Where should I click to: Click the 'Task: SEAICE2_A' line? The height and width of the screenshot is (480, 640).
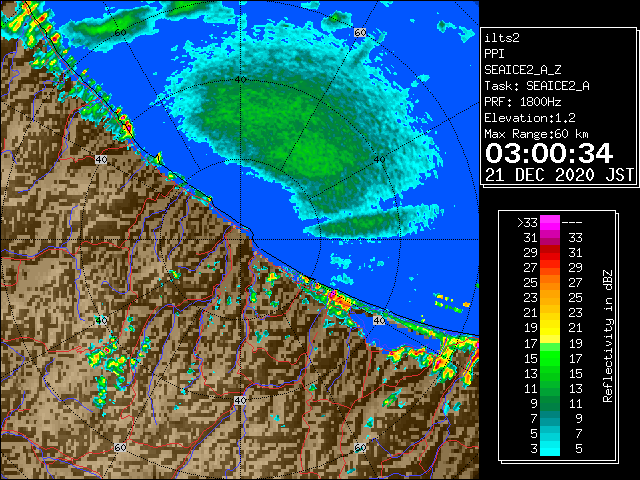pyautogui.click(x=537, y=86)
